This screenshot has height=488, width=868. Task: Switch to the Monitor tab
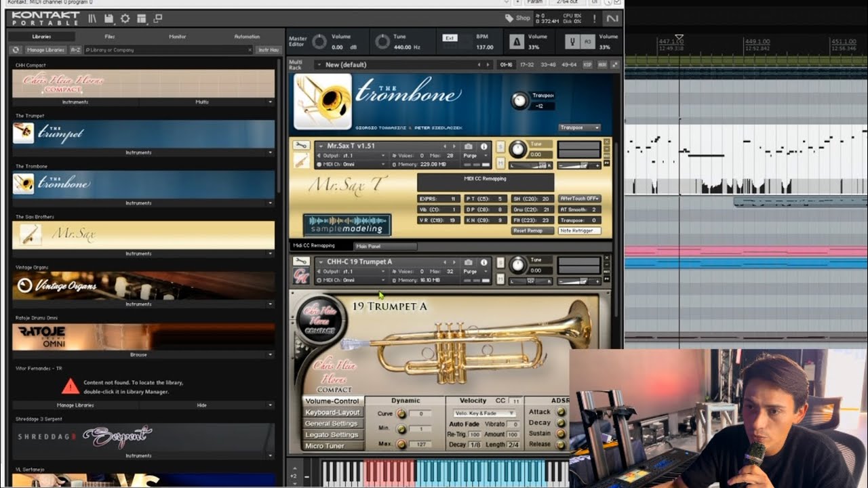178,37
